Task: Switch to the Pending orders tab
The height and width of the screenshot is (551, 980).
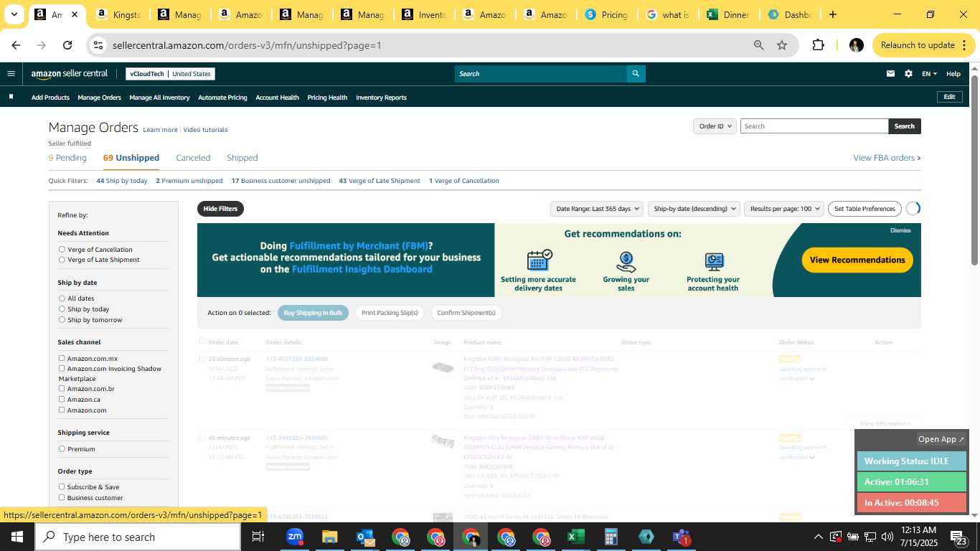Action: (67, 158)
